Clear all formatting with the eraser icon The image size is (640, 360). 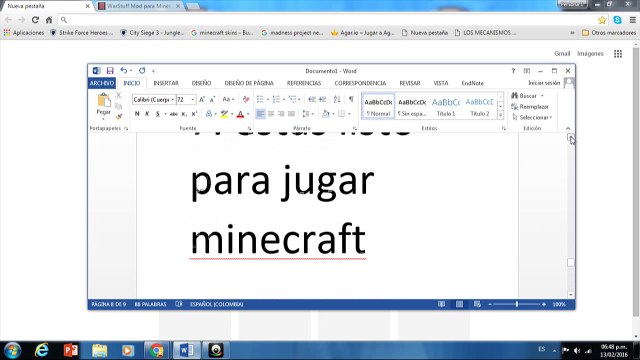click(246, 99)
